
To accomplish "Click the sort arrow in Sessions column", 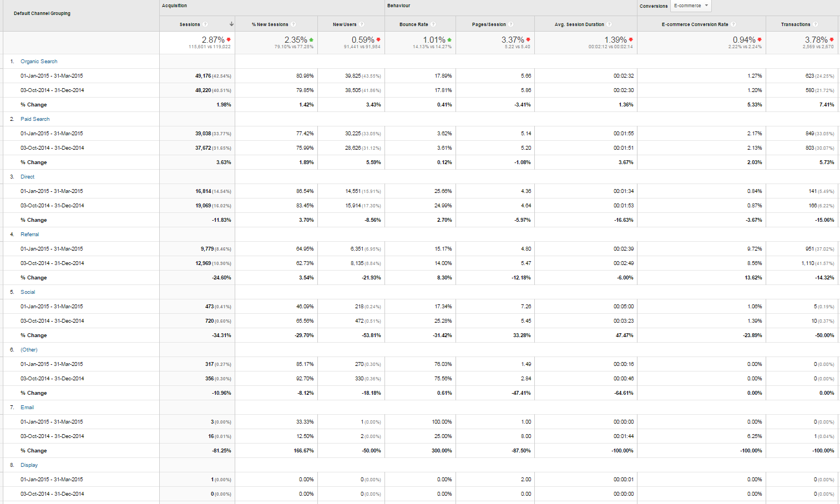I will pyautogui.click(x=231, y=24).
